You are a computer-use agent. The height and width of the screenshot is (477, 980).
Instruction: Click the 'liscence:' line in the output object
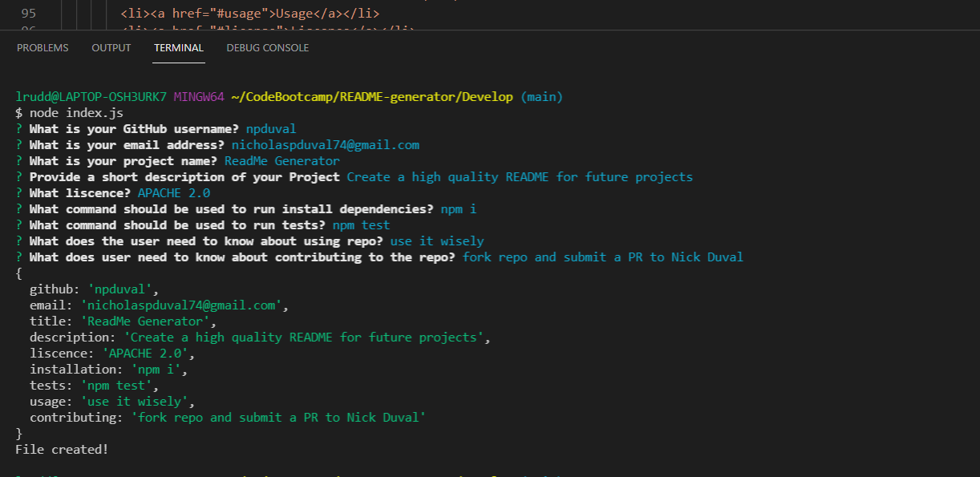112,354
